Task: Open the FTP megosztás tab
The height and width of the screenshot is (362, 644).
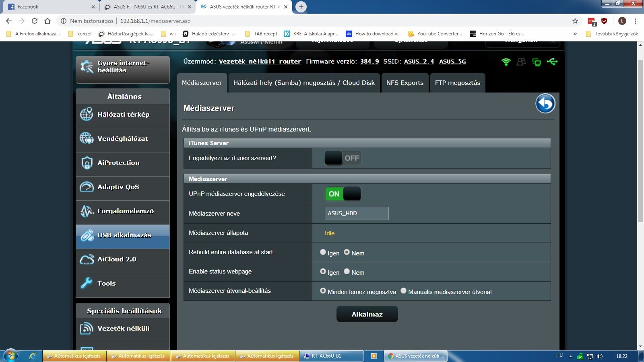Action: pyautogui.click(x=458, y=83)
